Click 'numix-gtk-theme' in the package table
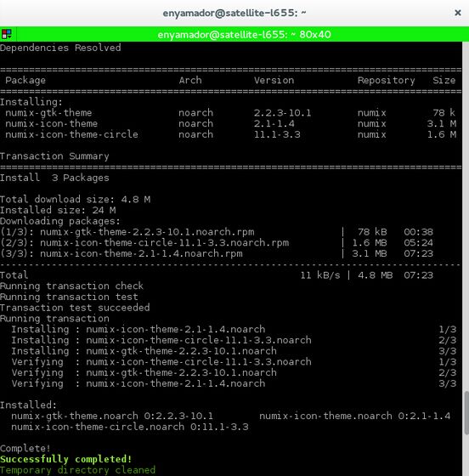Image resolution: width=469 pixels, height=476 pixels. coord(48,113)
